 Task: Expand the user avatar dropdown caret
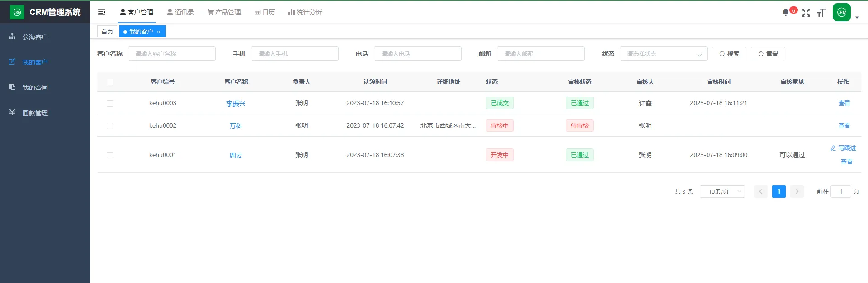857,18
